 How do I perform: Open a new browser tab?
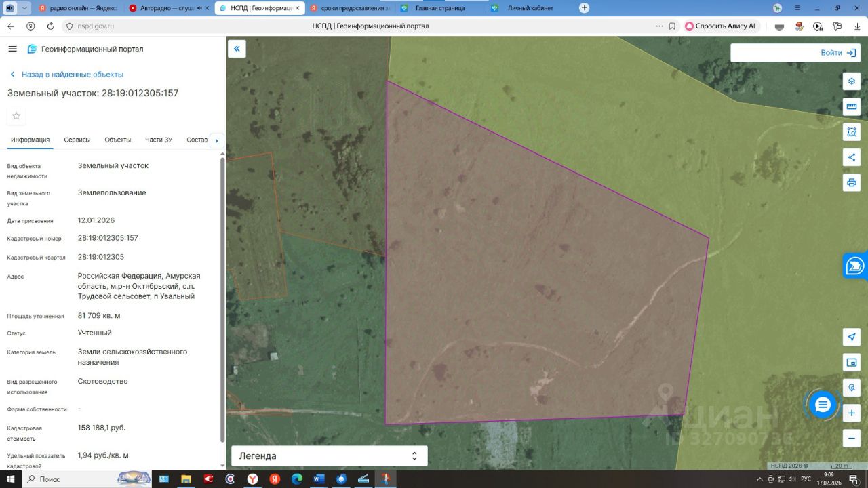coord(585,8)
